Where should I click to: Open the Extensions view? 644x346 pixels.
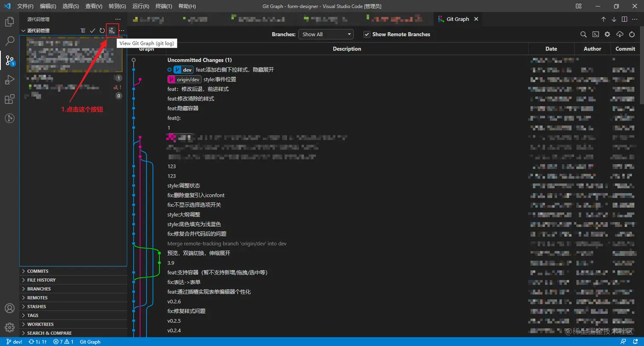(x=9, y=99)
